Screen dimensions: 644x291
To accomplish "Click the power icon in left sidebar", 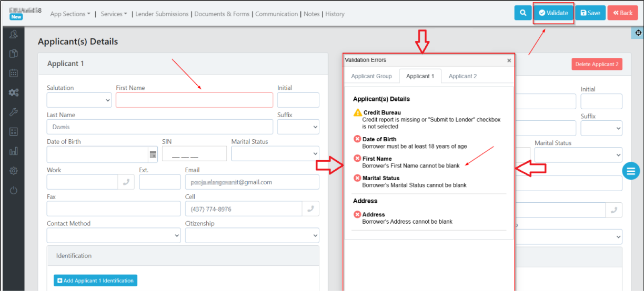I will (x=14, y=190).
